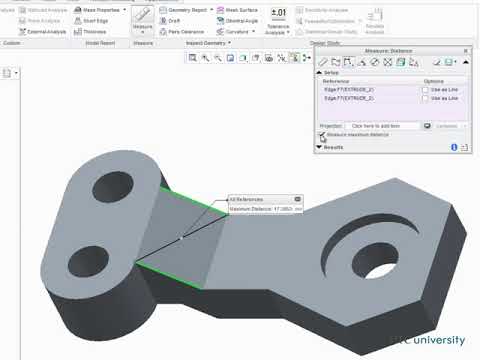
Task: Collapse the All References callout
Action: 298,199
